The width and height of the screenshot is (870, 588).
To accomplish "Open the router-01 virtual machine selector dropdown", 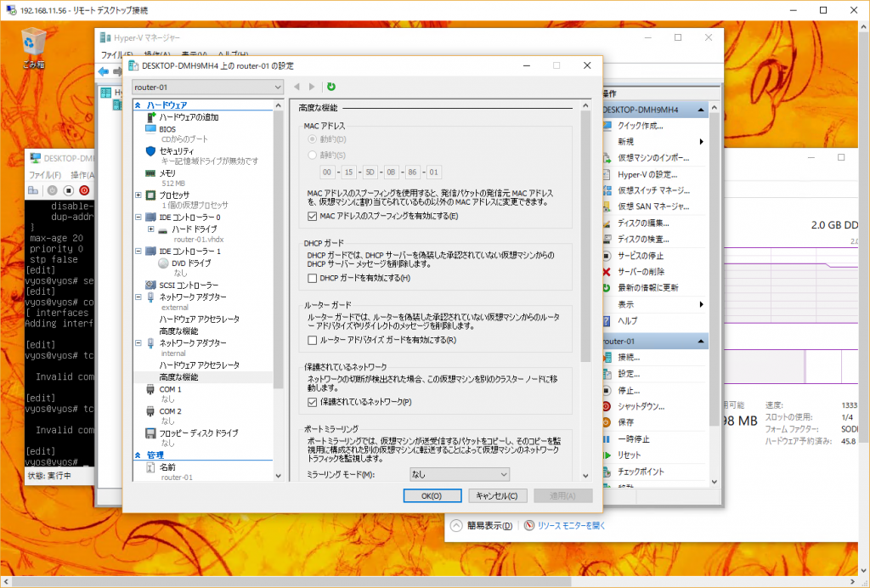I will click(x=208, y=87).
